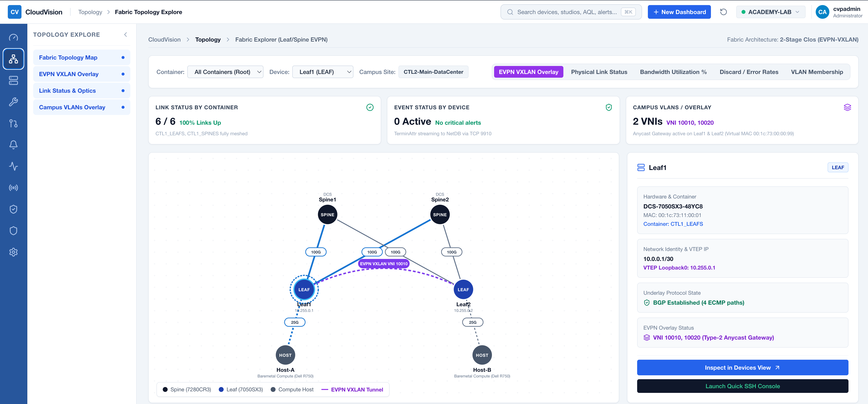Click Inspect in Devices View button
Image resolution: width=868 pixels, height=404 pixels.
(x=742, y=368)
